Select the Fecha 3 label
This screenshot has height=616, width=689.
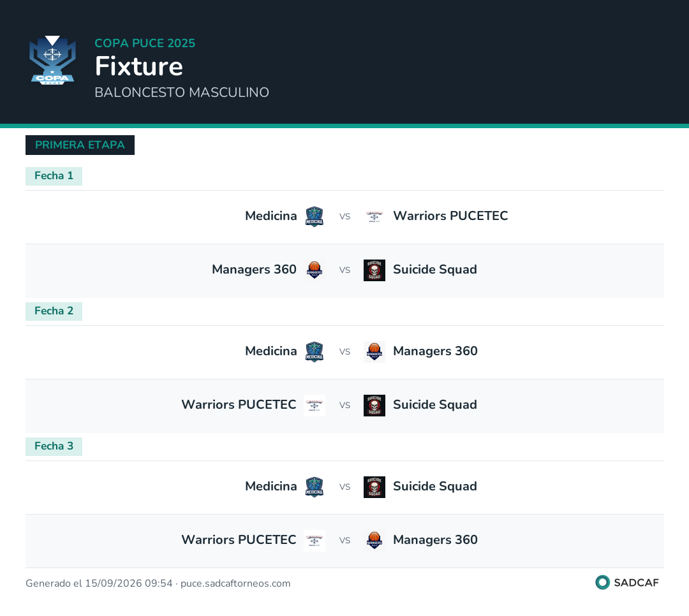click(x=54, y=446)
